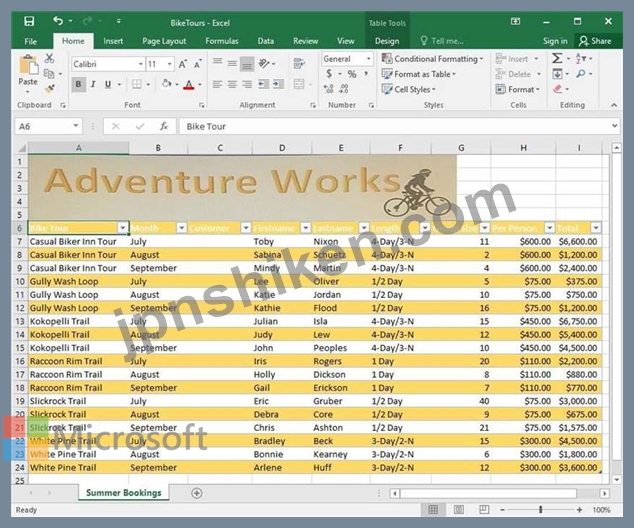Click Sign in

[555, 41]
